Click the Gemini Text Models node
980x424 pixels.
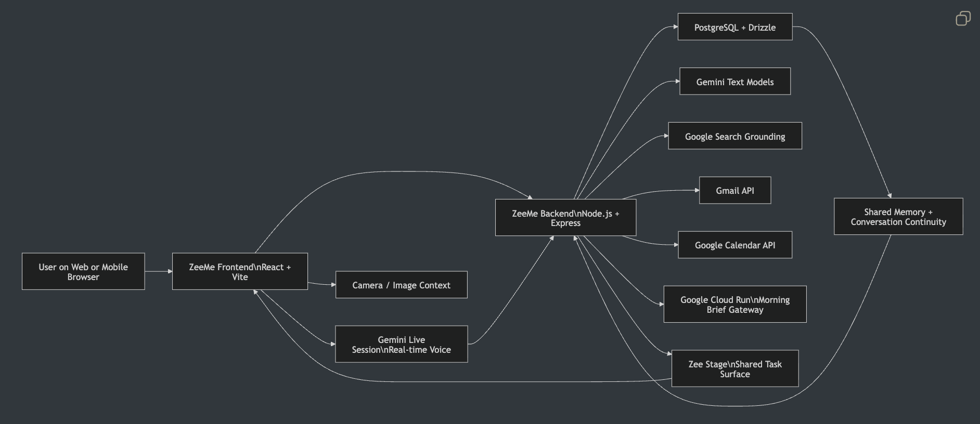pos(735,82)
